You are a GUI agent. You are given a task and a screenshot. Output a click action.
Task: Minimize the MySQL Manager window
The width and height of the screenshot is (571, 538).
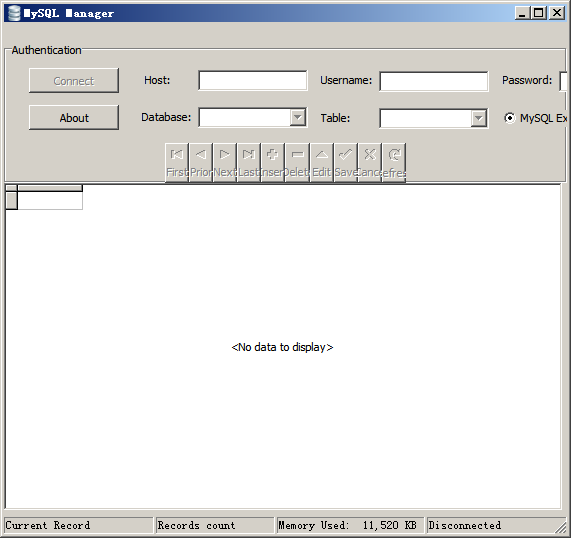[x=523, y=13]
